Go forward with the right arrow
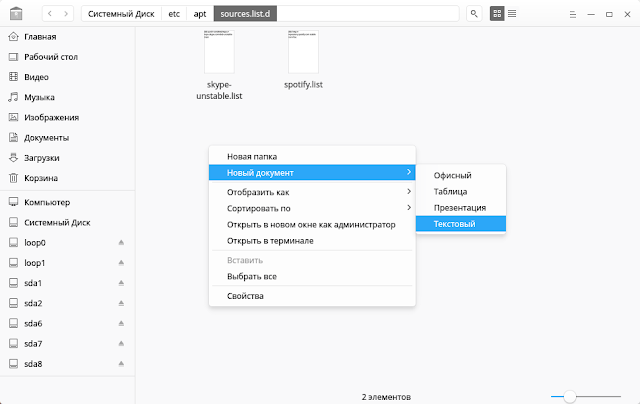The image size is (640, 404). pos(65,15)
